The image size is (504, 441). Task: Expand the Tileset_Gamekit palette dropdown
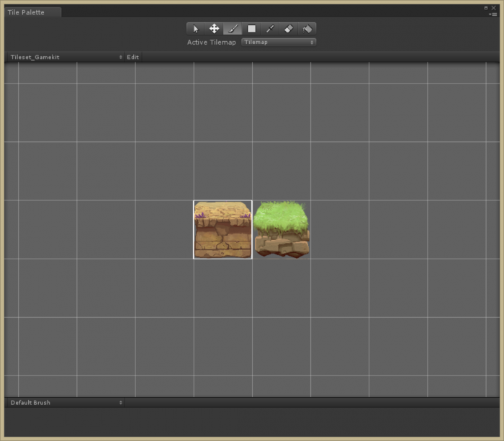tap(65, 57)
